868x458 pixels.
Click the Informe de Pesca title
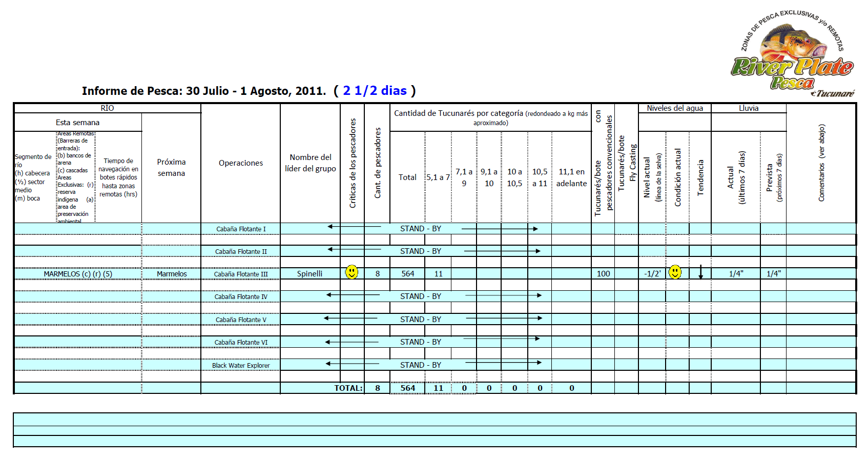(x=203, y=91)
